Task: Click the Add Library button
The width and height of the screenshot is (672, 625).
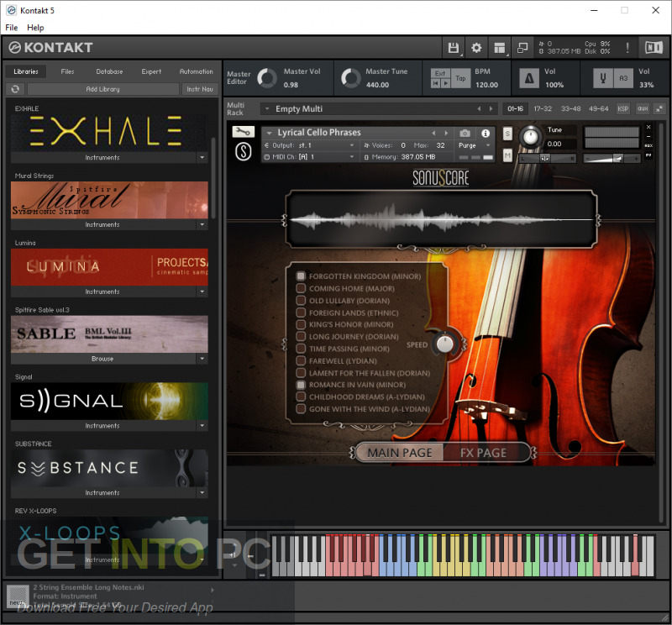Action: pos(102,89)
